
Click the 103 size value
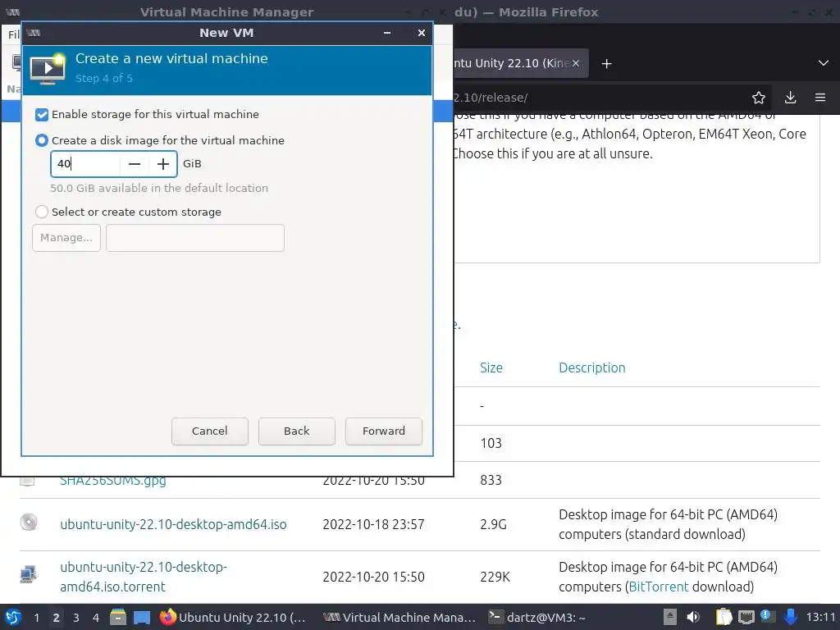[491, 443]
